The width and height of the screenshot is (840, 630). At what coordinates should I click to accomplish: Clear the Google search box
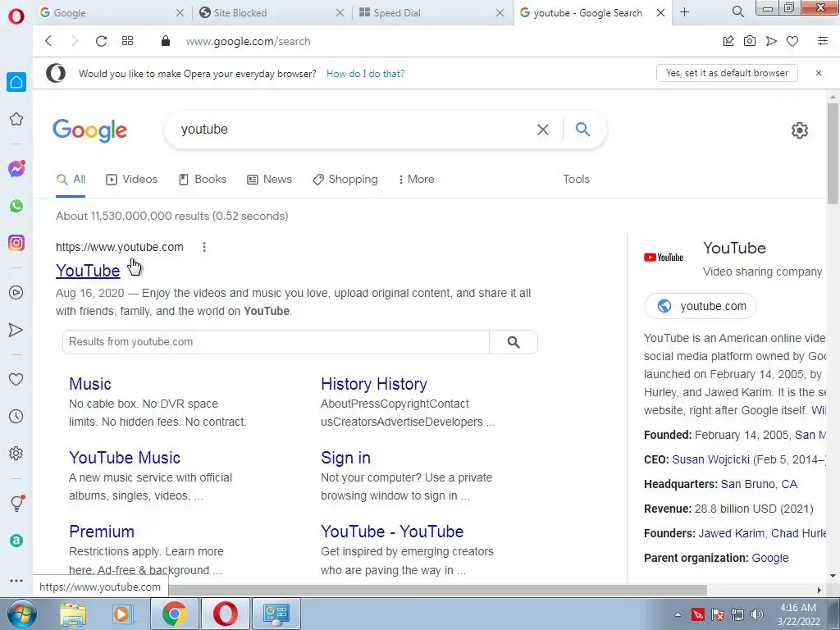point(543,130)
